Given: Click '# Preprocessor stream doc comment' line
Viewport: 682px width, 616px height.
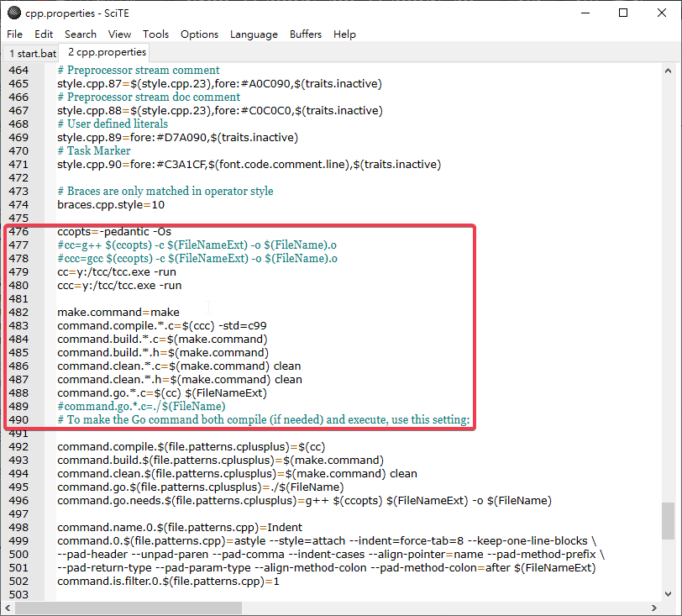Looking at the screenshot, I should coord(149,97).
